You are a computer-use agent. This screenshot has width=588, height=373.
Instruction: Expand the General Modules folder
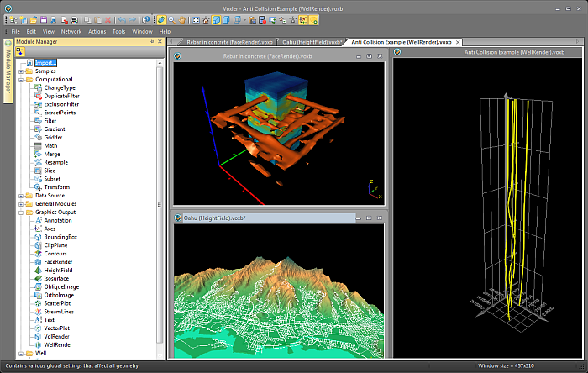pos(21,204)
